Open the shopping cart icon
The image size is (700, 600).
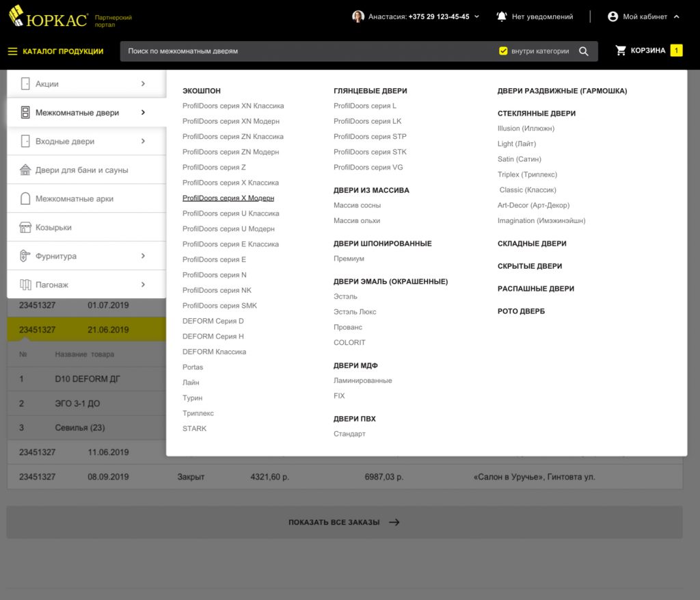tap(621, 51)
